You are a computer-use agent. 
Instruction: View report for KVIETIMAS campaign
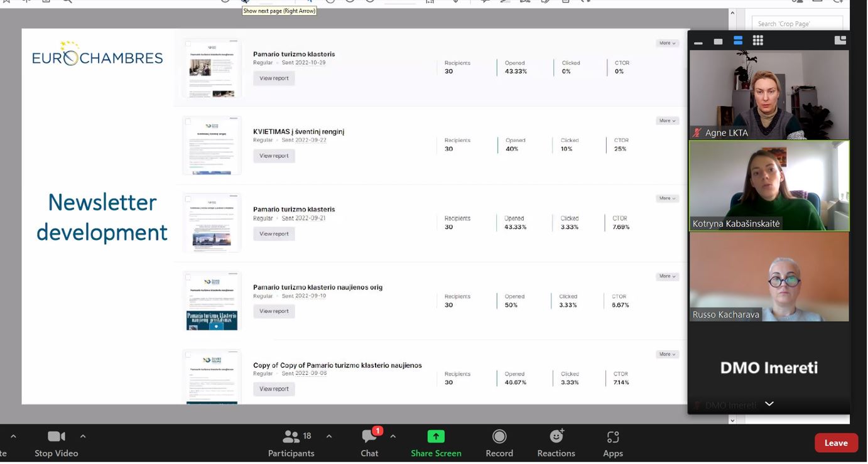274,156
